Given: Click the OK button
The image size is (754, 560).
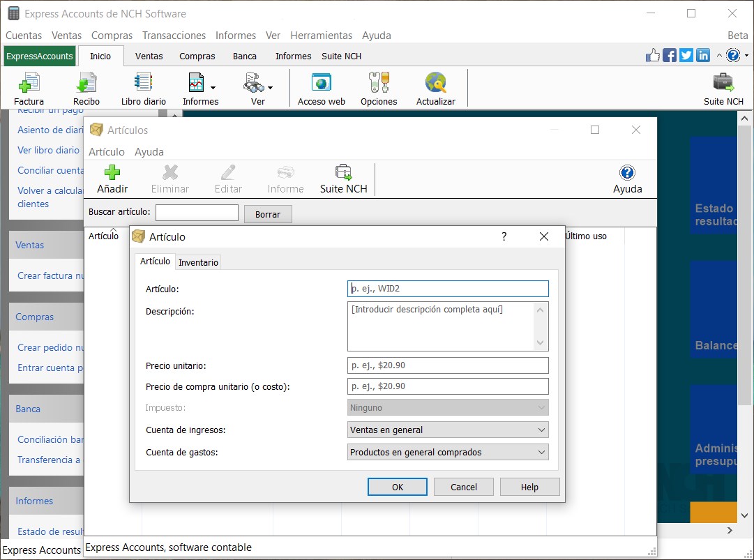Looking at the screenshot, I should [397, 487].
